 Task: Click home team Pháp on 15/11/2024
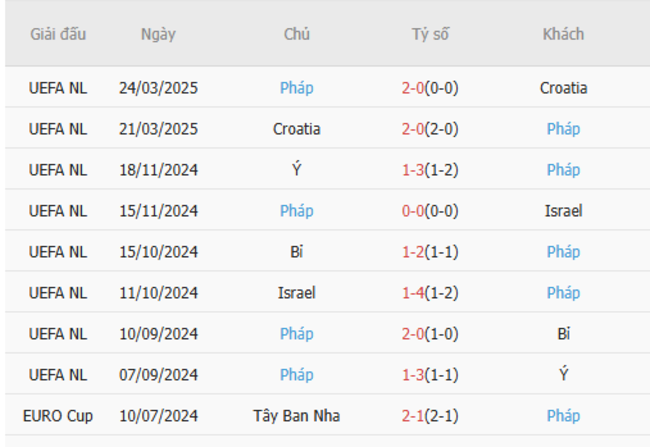point(296,211)
